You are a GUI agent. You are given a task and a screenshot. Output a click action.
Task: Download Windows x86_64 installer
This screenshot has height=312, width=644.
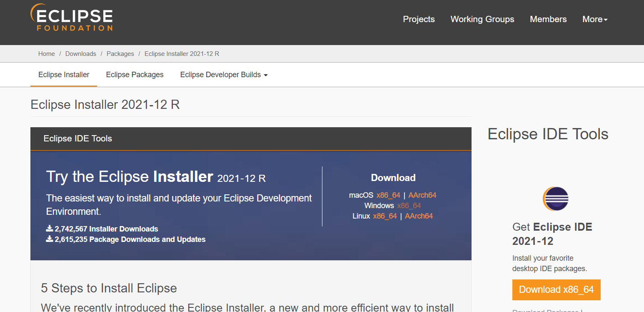point(409,206)
